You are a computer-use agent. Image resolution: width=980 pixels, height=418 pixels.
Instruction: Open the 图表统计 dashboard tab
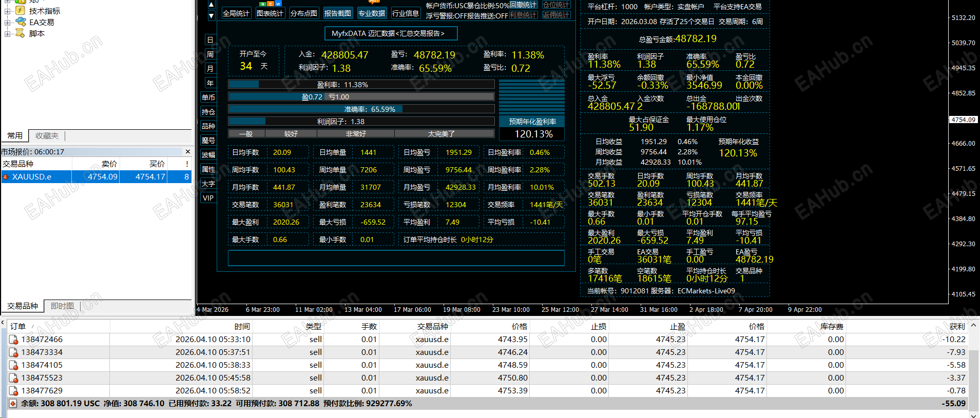270,13
